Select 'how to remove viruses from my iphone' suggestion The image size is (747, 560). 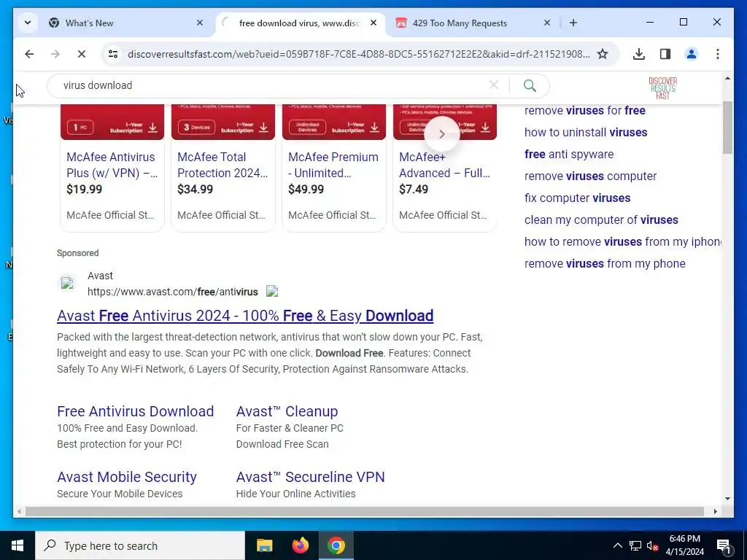pos(623,242)
